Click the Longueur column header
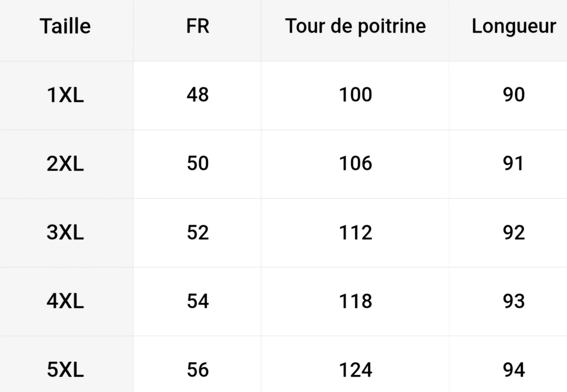The height and width of the screenshot is (392, 567). pyautogui.click(x=513, y=27)
